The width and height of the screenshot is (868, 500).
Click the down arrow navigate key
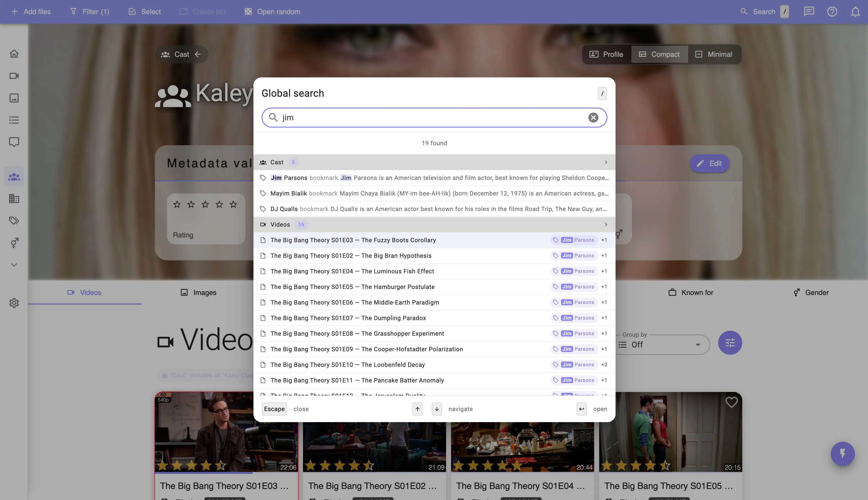[437, 409]
